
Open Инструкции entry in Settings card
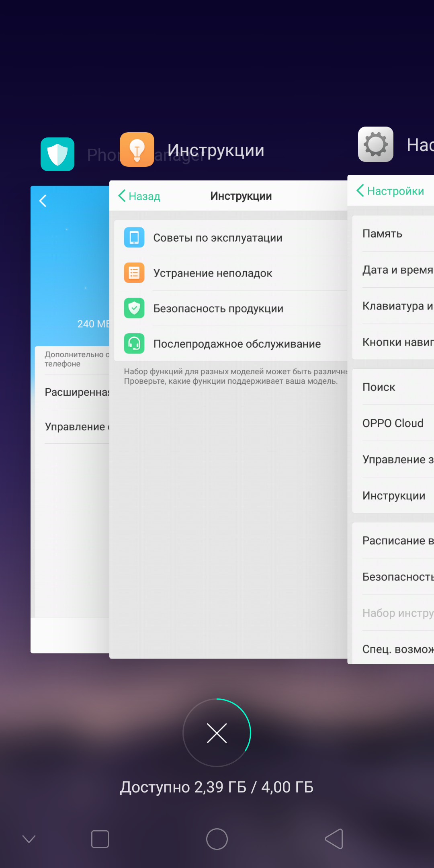coord(393,495)
